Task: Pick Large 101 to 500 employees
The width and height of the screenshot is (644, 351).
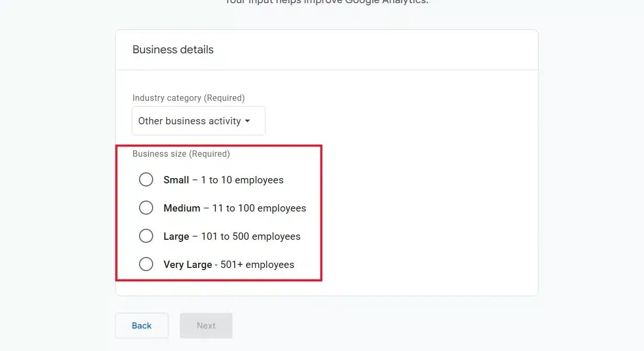Action: (146, 236)
